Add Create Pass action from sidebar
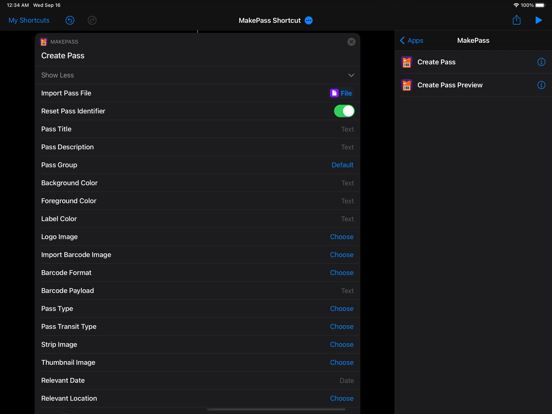The image size is (552, 414). (x=473, y=62)
